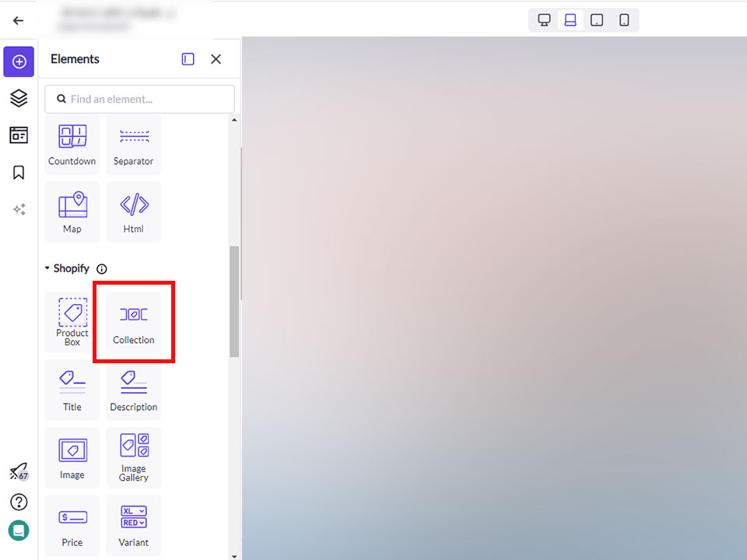This screenshot has height=560, width=747.
Task: Open the saved bookmark sidebar icon
Action: (19, 173)
